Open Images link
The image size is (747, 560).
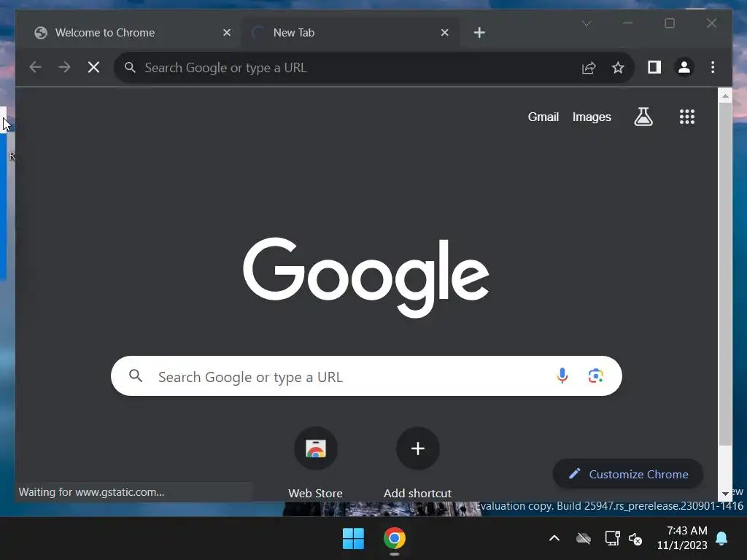[x=592, y=117]
